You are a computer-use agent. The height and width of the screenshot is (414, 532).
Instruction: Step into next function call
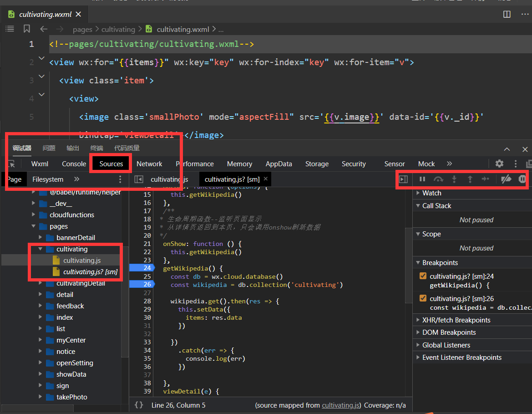point(454,179)
